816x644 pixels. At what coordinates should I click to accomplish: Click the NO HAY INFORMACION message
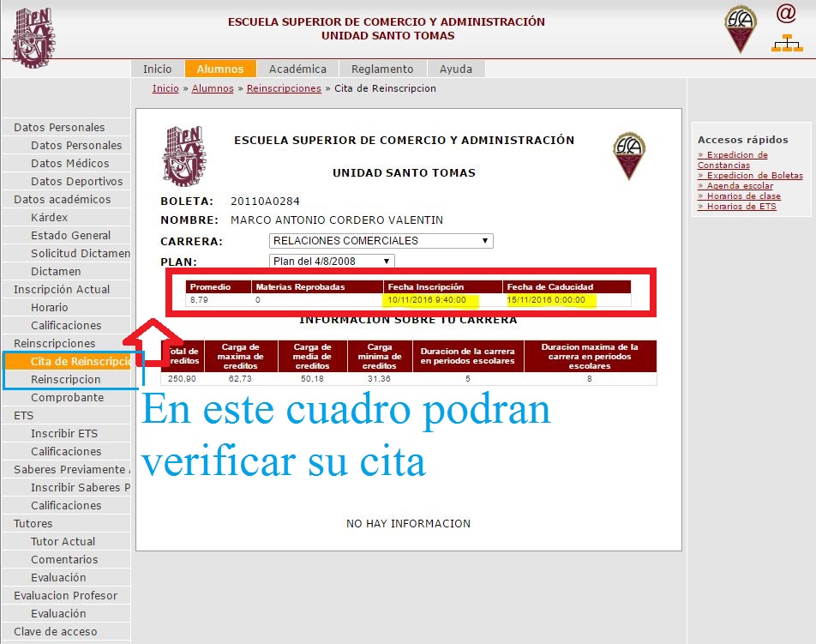coord(409,524)
